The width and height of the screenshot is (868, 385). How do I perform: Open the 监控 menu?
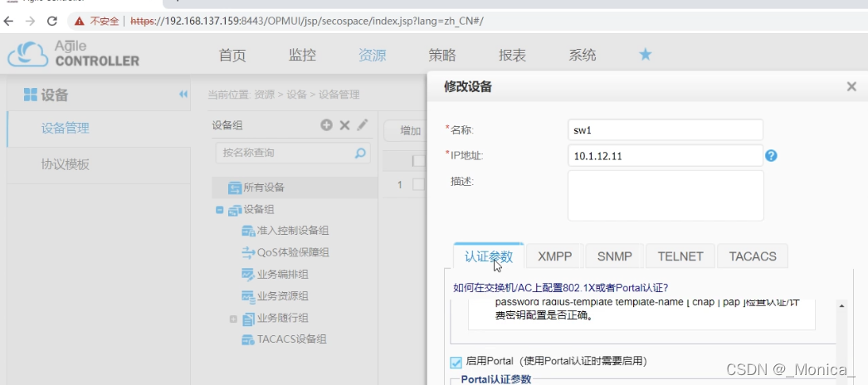(302, 55)
